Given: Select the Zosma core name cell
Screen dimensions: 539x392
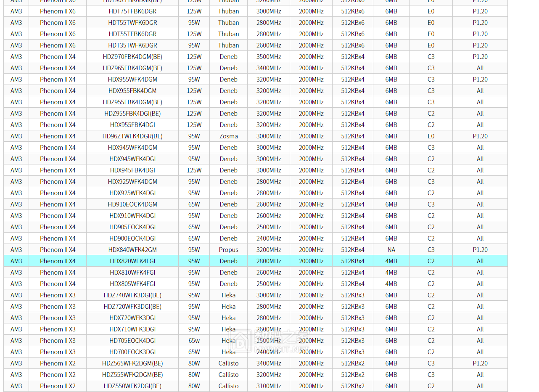Looking at the screenshot, I should coord(228,136).
